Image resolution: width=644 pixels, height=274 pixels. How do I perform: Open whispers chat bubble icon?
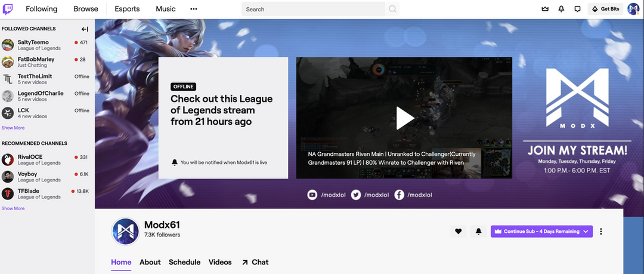click(577, 9)
